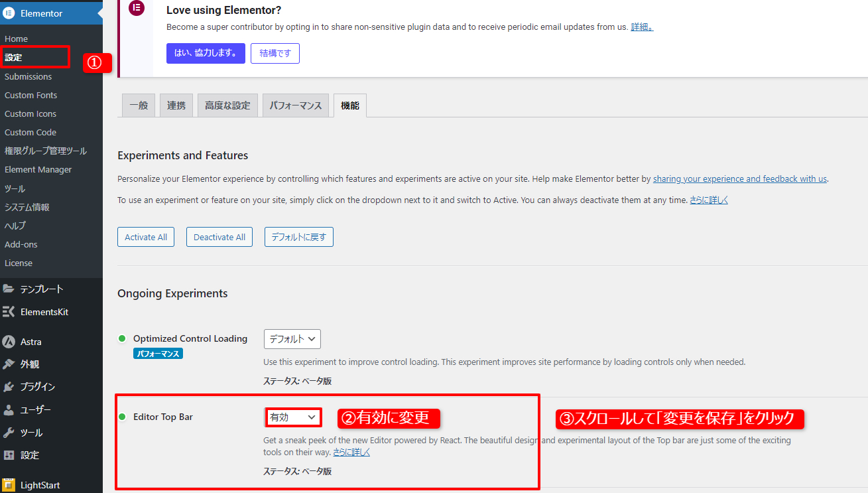Open Editor Top Bar status dropdown

[293, 417]
